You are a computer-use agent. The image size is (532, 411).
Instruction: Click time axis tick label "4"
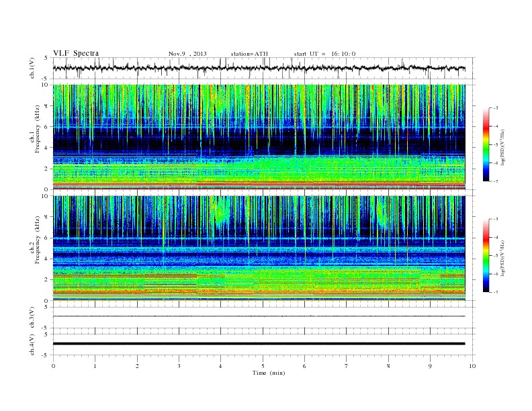click(221, 366)
